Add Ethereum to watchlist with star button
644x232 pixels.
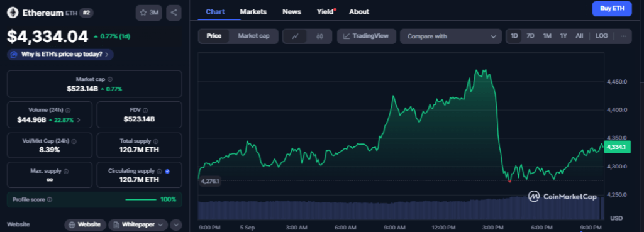coord(148,13)
